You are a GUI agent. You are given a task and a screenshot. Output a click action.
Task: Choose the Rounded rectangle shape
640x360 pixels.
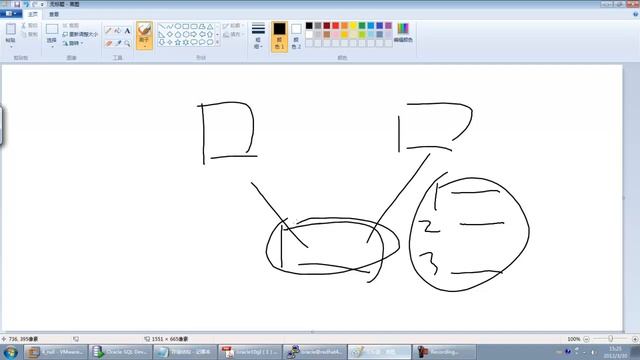click(x=194, y=27)
